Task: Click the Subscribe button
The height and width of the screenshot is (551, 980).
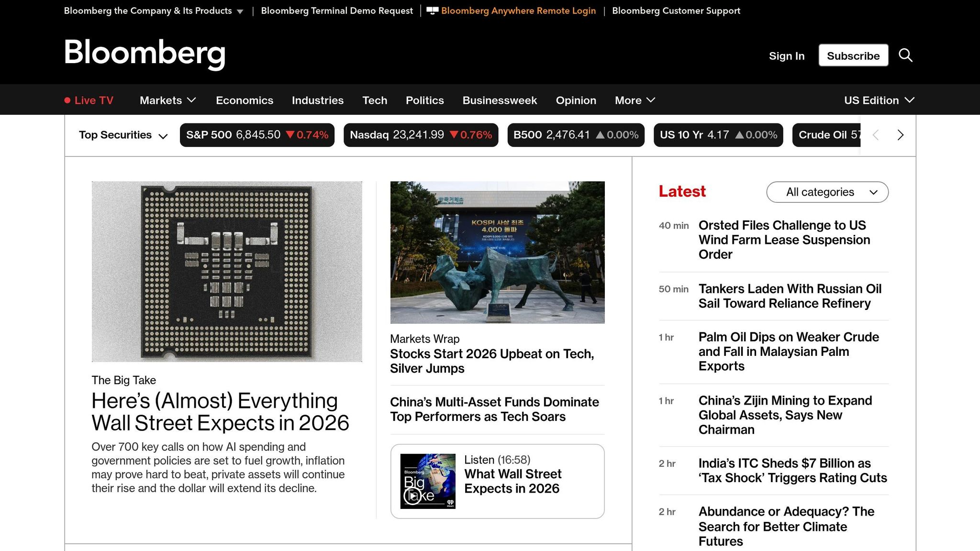Action: tap(853, 55)
